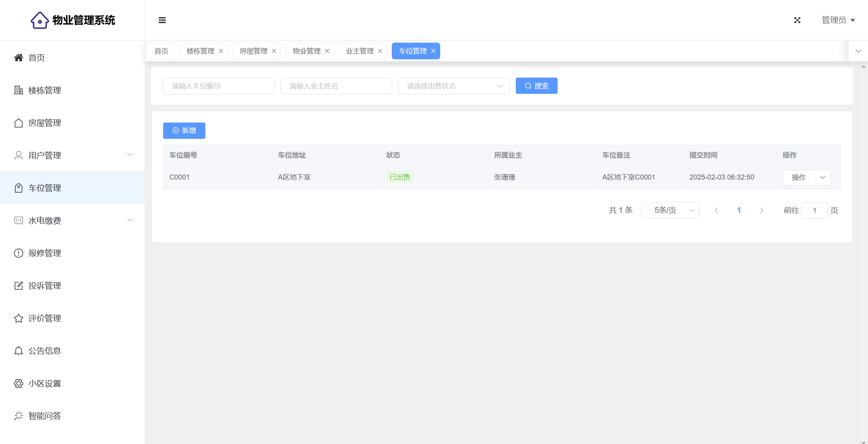Image resolution: width=868 pixels, height=444 pixels.
Task: Open 报修管理 from the sidebar
Action: pos(45,253)
